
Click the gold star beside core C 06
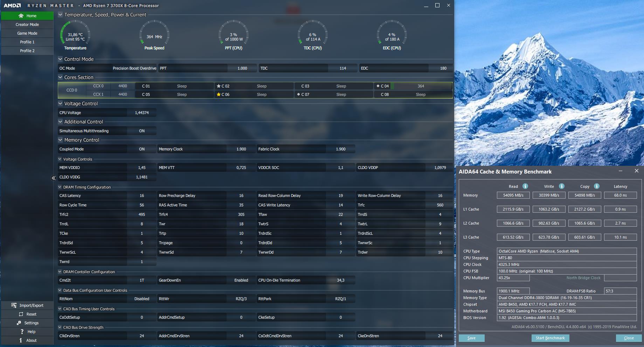219,94
